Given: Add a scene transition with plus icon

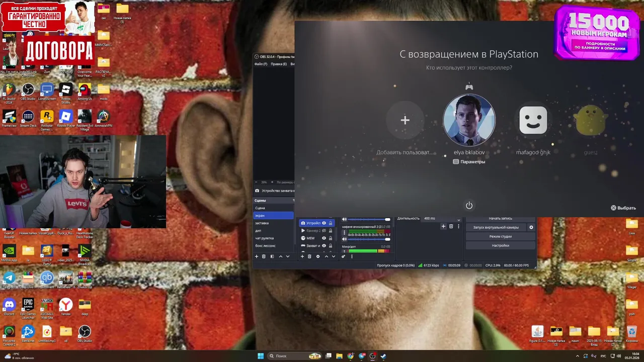Looking at the screenshot, I should pos(443,226).
